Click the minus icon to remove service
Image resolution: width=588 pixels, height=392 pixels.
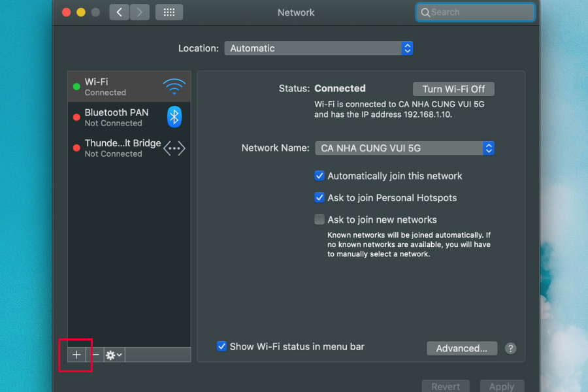95,355
